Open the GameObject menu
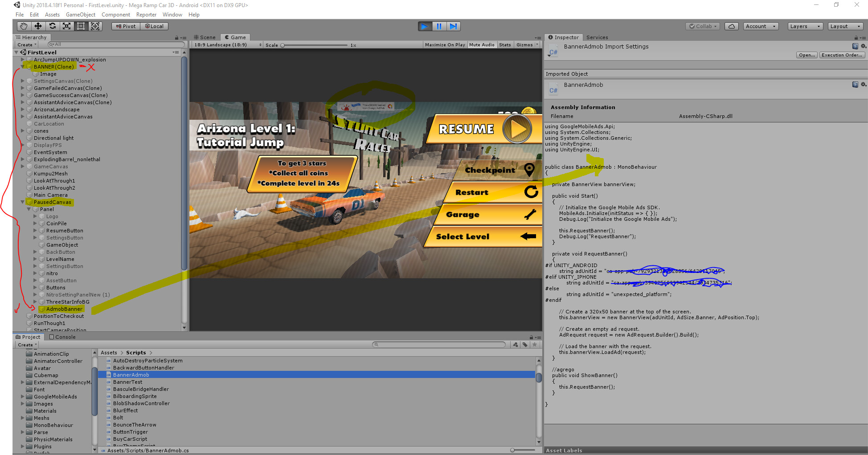This screenshot has width=868, height=455. point(80,14)
